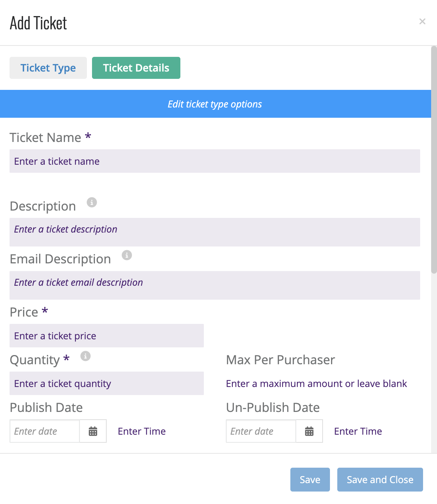Click the Edit ticket type options bar
437x504 pixels.
pos(216,104)
